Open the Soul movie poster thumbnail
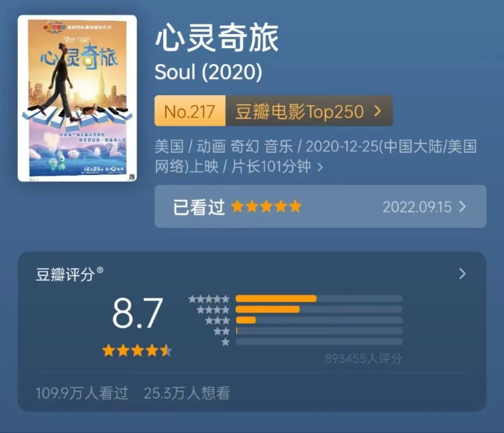The image size is (504, 433). pos(77,98)
